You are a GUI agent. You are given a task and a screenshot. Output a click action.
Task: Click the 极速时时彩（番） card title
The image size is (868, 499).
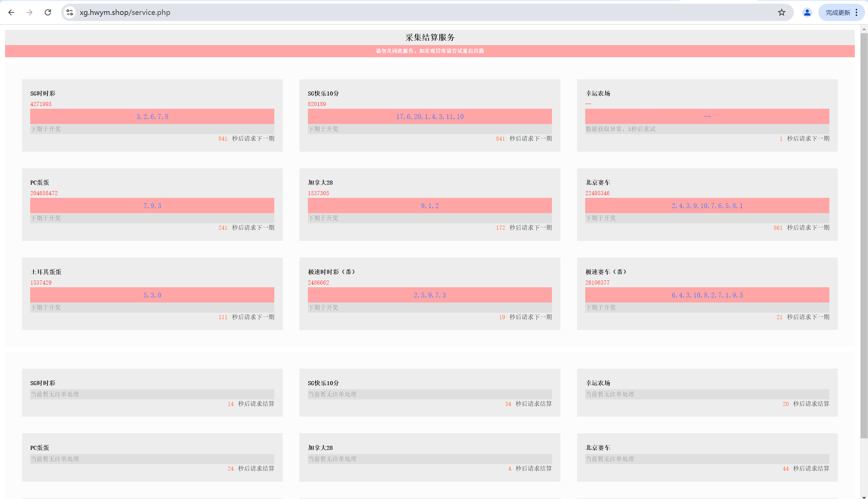[331, 272]
